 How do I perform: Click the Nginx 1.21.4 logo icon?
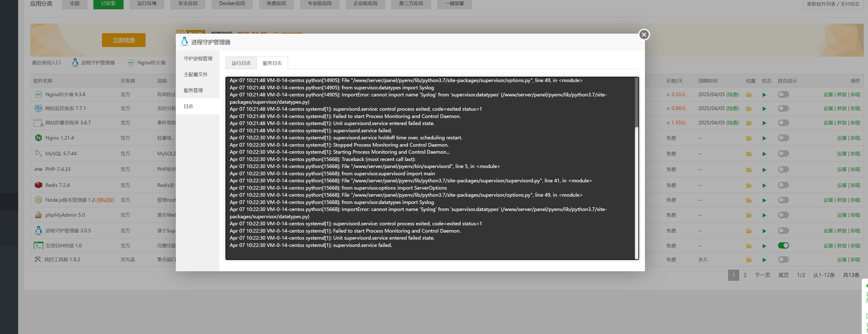tap(38, 138)
